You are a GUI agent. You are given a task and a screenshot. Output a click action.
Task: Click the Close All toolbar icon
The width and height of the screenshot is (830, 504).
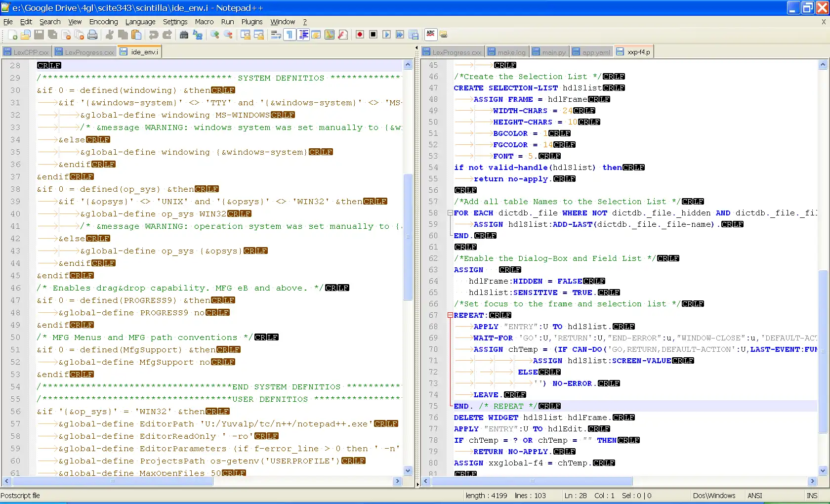[x=79, y=35]
